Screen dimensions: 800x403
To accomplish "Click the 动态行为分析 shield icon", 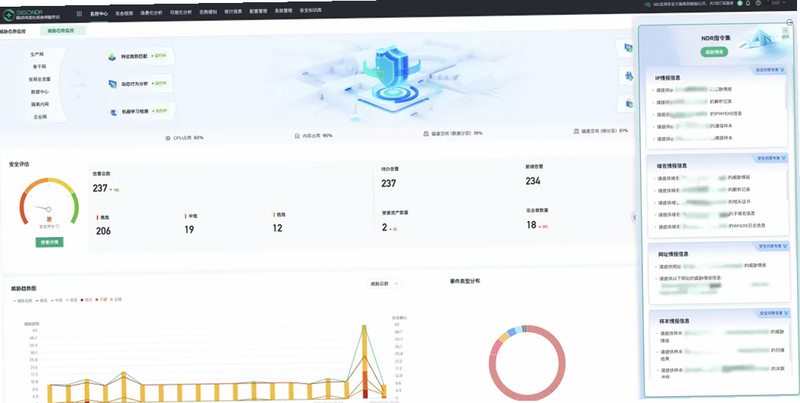I will [113, 84].
